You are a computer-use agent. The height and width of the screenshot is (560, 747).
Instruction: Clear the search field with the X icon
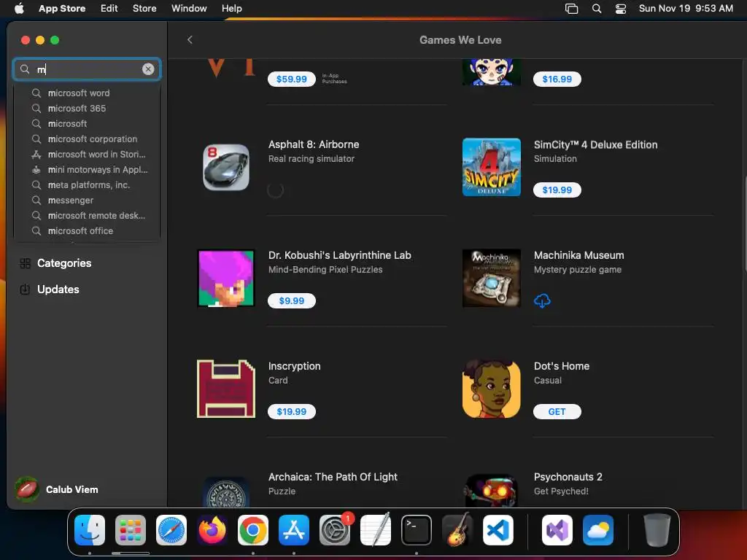coord(148,69)
